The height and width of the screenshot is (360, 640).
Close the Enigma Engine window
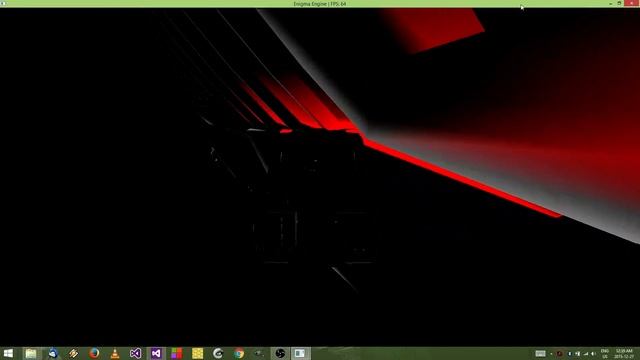tap(631, 3)
